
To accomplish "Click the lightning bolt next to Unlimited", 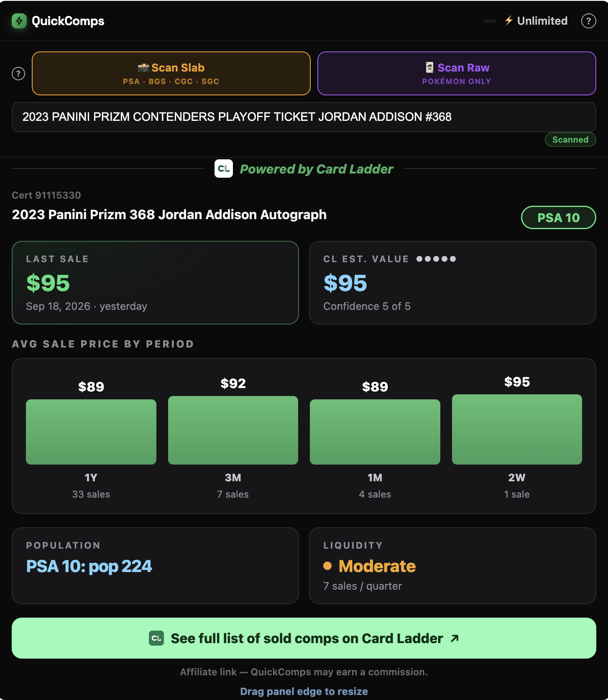I will (x=508, y=20).
